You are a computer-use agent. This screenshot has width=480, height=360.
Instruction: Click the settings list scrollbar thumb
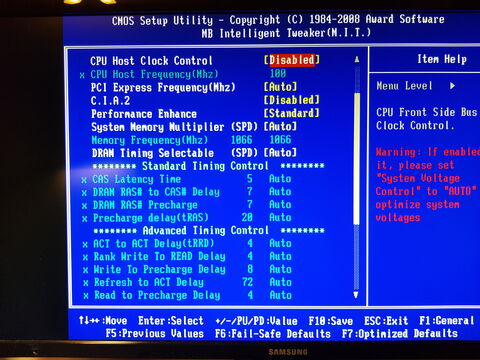pyautogui.click(x=357, y=159)
